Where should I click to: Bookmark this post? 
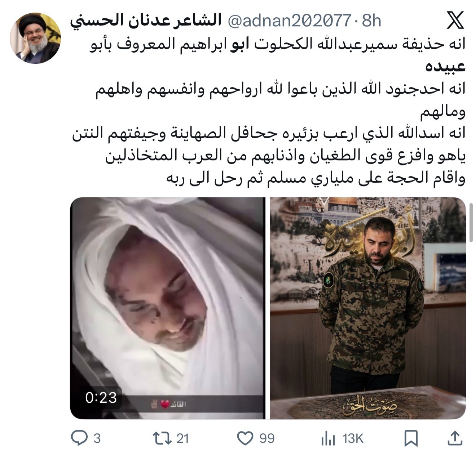click(x=411, y=438)
